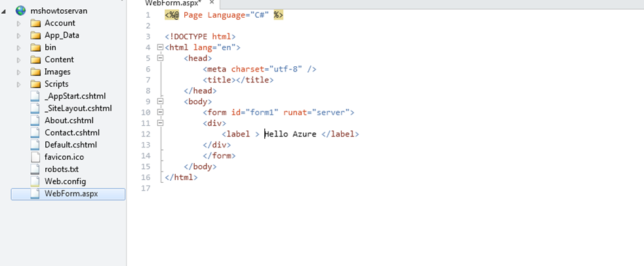Expand the App_Data folder arrow

(19, 36)
